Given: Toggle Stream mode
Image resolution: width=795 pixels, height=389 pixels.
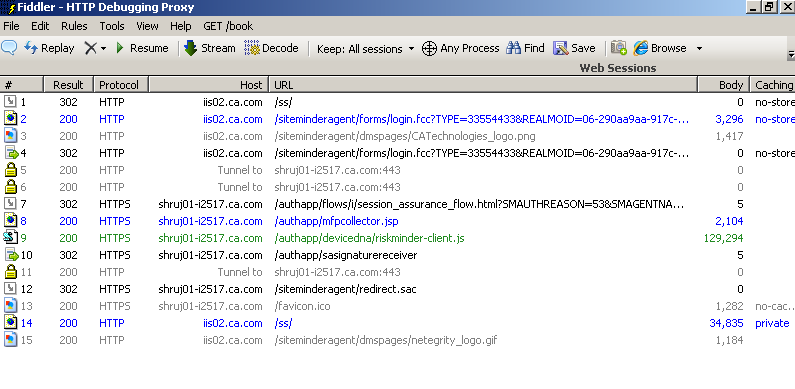Looking at the screenshot, I should (210, 48).
